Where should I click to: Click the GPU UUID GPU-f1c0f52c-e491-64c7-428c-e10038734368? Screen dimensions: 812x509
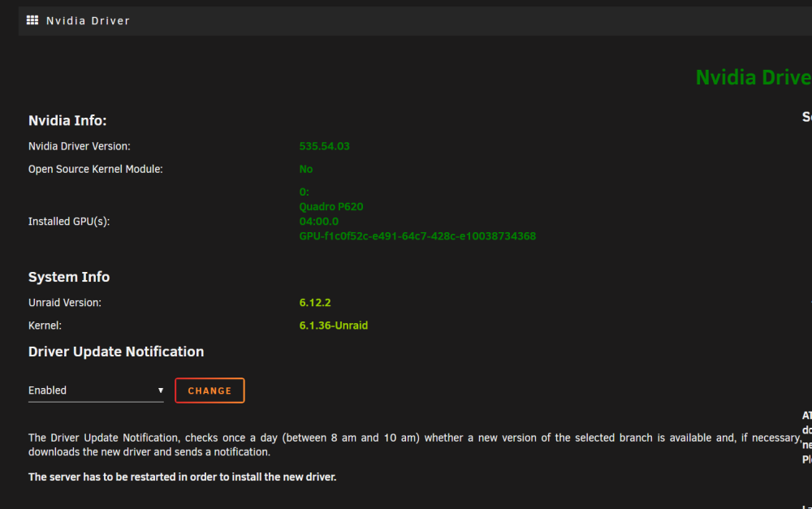click(417, 236)
